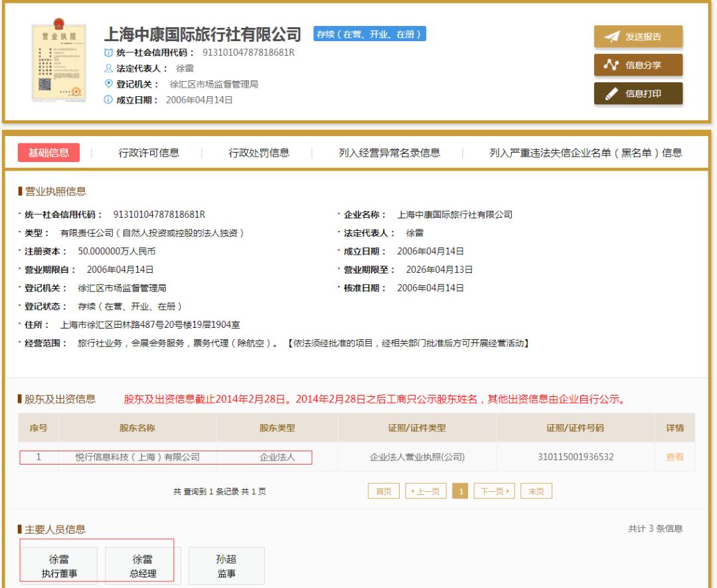Go to next page via 下一页
Viewport: 717px width, 588px height.
(497, 490)
